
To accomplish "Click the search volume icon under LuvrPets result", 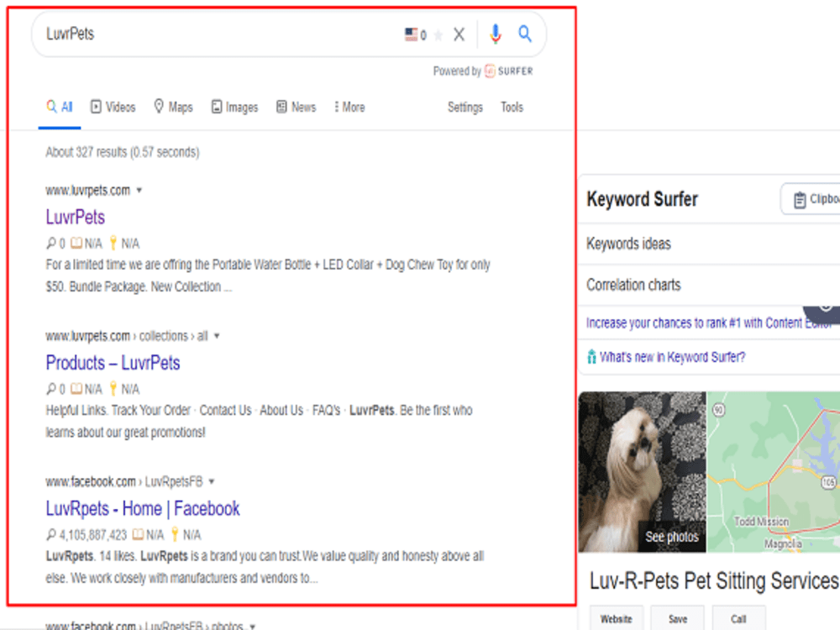I will tap(51, 244).
